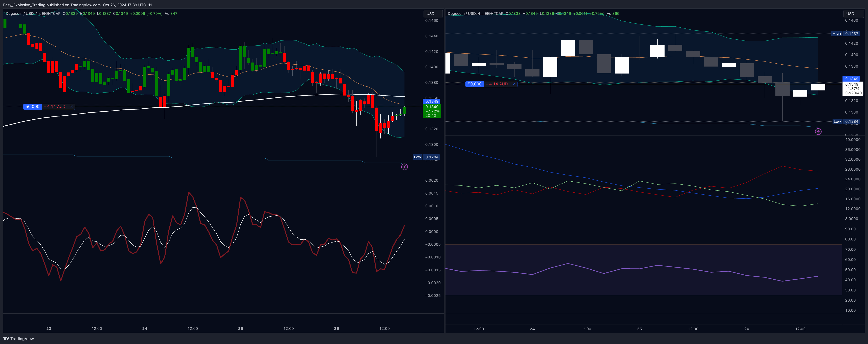Select the 50,000 quantity tag on the 1h chart
The image size is (868, 344).
32,107
